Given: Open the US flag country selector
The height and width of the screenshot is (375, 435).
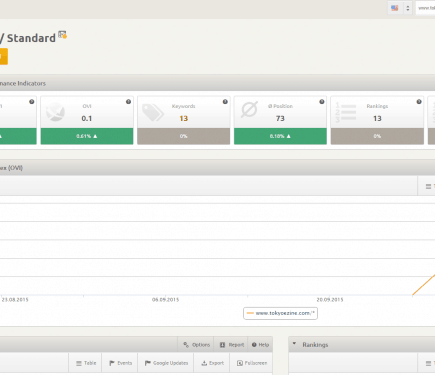Looking at the screenshot, I should click(395, 8).
